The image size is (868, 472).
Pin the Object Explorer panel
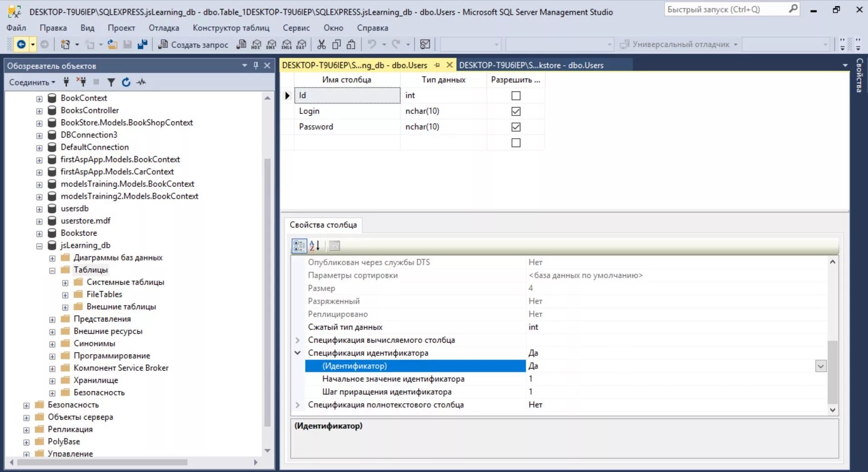point(256,65)
